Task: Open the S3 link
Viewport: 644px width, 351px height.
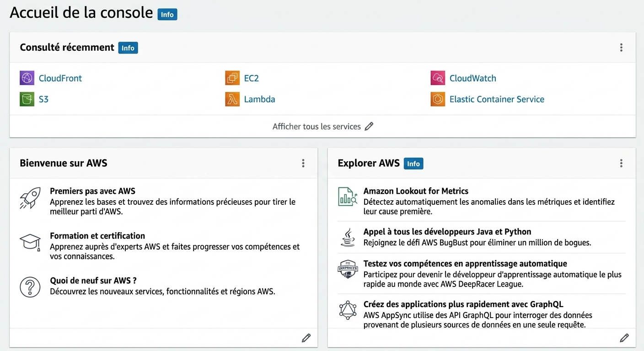Action: coord(43,99)
